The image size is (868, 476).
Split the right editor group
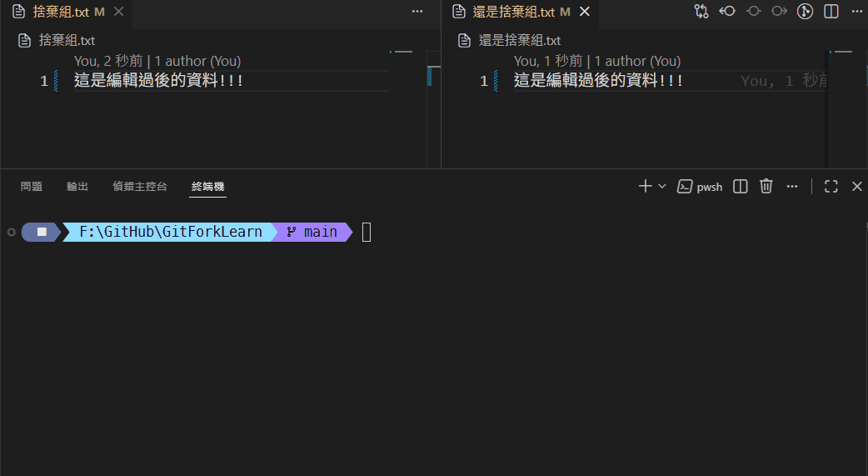pos(831,12)
